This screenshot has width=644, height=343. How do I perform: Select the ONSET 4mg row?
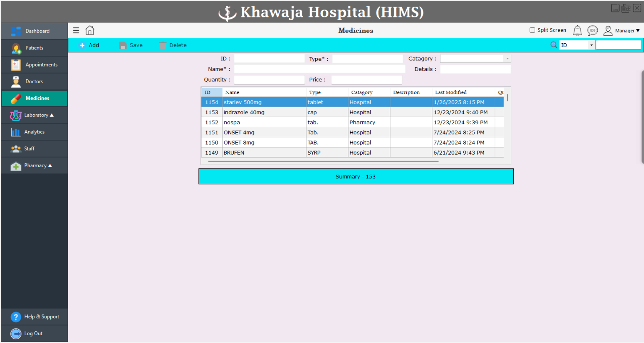(353, 132)
